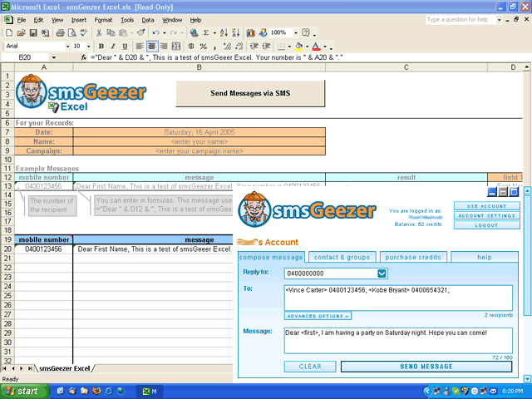Open the Format menu
Image resolution: width=532 pixels, height=399 pixels.
(103, 20)
